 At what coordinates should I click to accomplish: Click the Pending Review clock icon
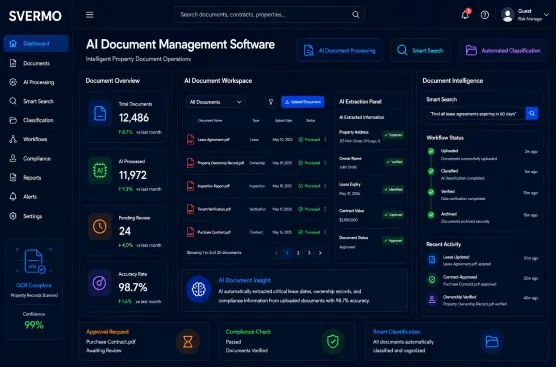100,226
